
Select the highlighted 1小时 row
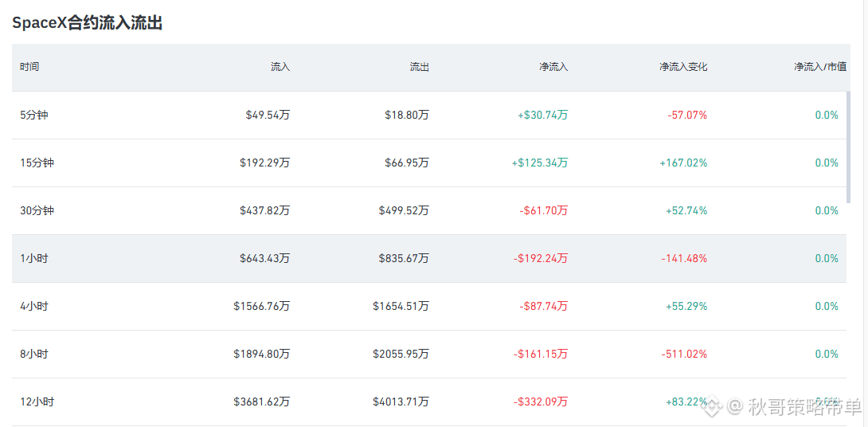coord(429,259)
